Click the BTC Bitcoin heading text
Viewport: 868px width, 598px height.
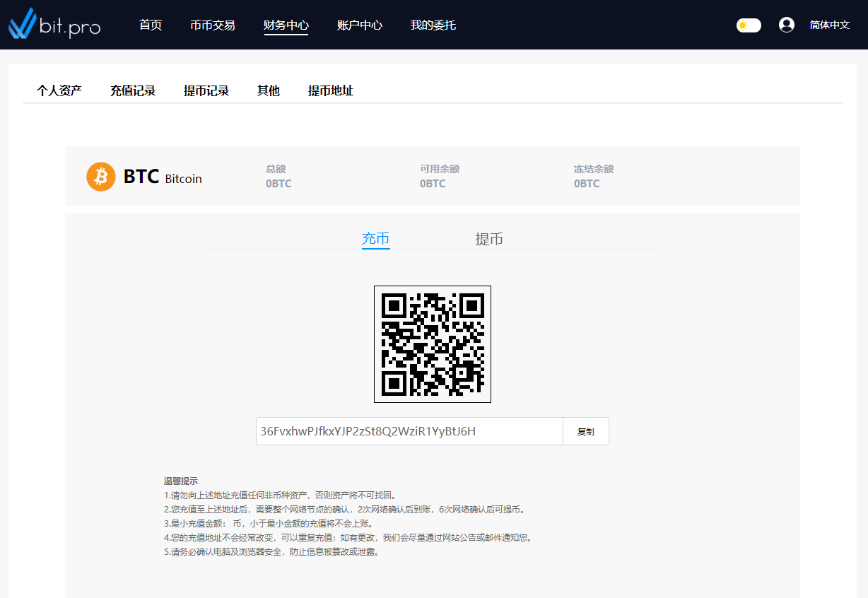coord(163,177)
